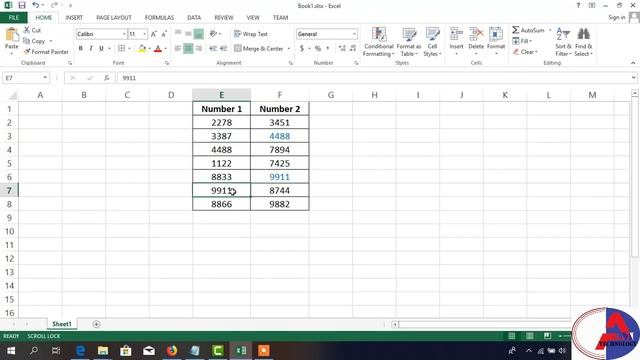640x360 pixels.
Task: Open Conditional Formatting menu
Action: tap(379, 42)
